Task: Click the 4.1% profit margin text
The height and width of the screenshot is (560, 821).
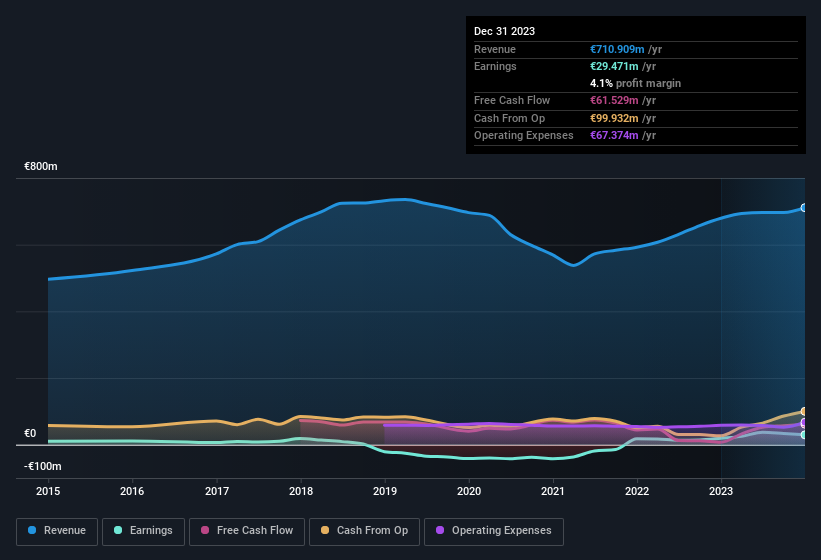Action: tap(635, 83)
